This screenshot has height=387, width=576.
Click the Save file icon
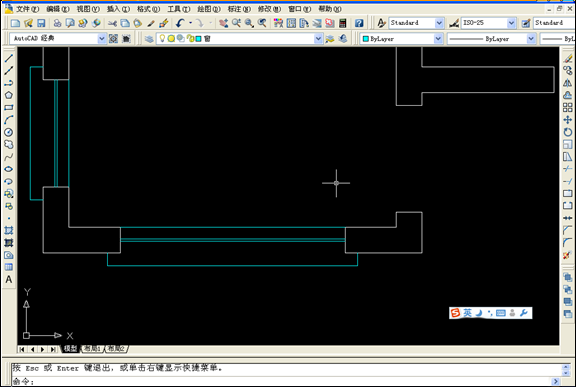(41, 23)
